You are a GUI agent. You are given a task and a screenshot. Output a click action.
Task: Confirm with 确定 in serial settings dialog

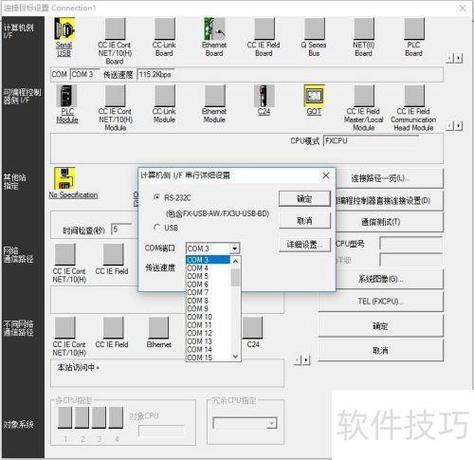(x=304, y=199)
